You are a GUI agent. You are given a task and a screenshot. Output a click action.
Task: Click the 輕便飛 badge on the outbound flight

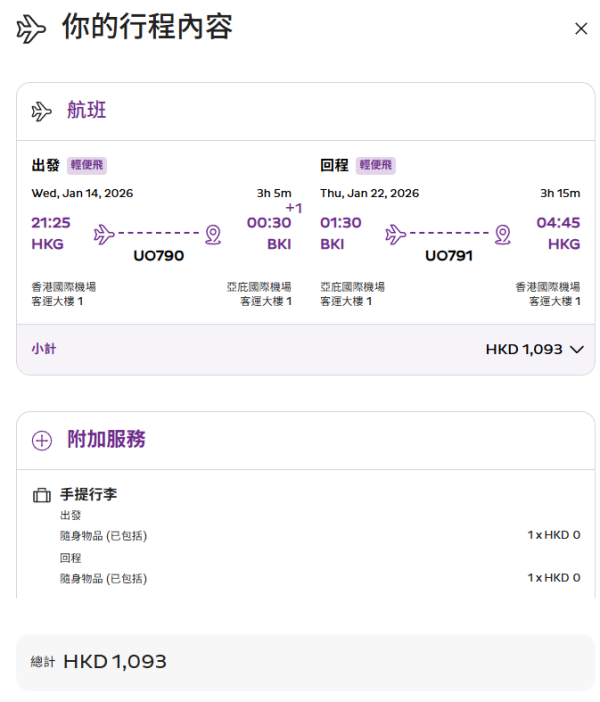(87, 165)
